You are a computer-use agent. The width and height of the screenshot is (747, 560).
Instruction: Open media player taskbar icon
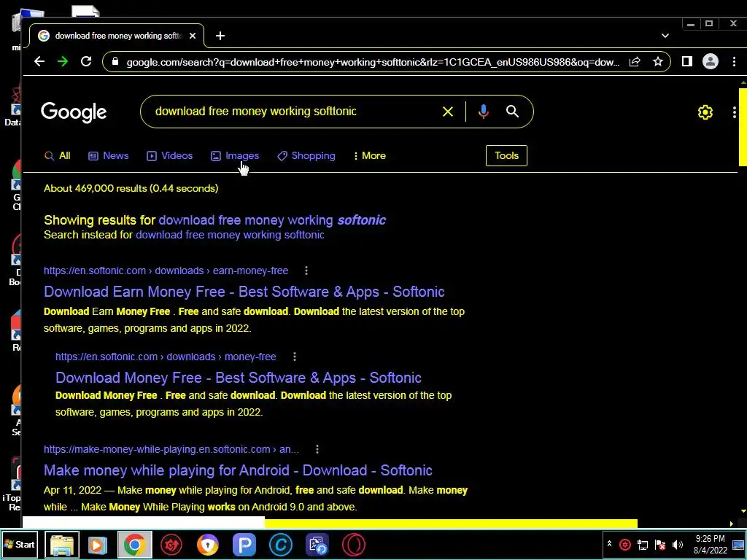coord(98,545)
